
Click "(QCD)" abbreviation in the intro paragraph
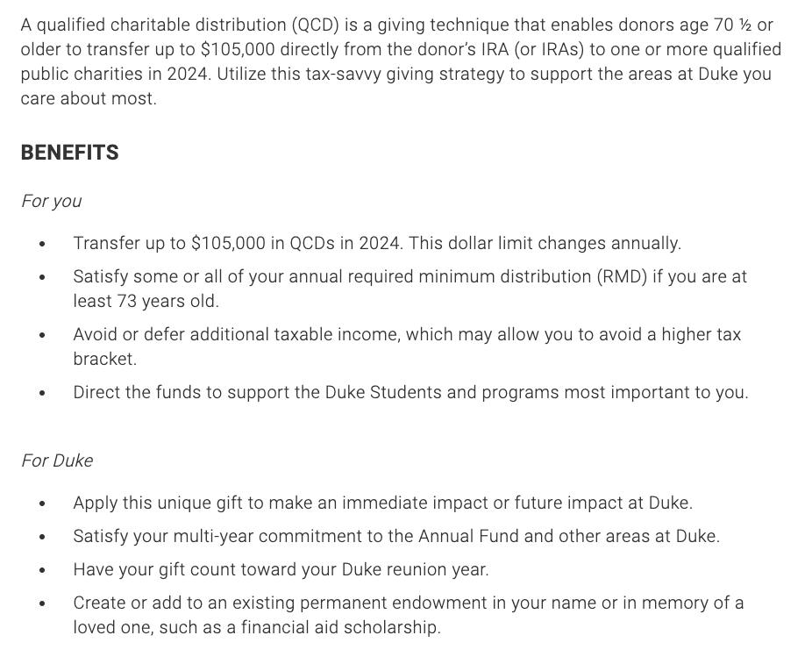pos(315,25)
